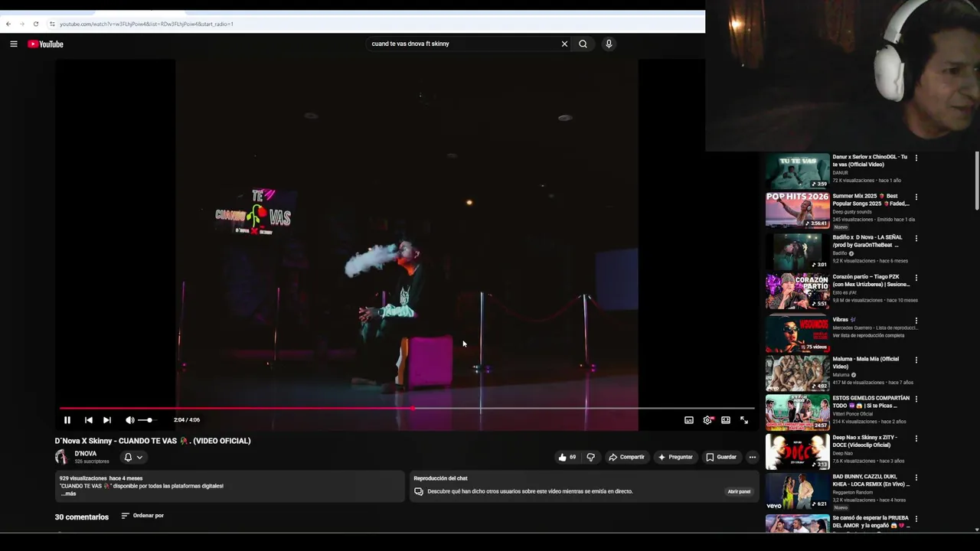Open notification bell subscription dropdown
Screen dimensions: 980x551
click(133, 457)
